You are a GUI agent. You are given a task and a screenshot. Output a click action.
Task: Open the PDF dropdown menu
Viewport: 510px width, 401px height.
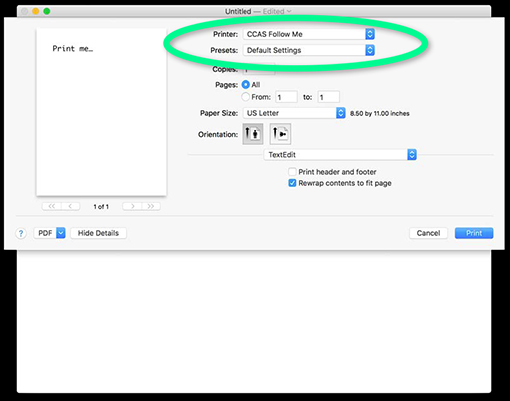tap(49, 233)
